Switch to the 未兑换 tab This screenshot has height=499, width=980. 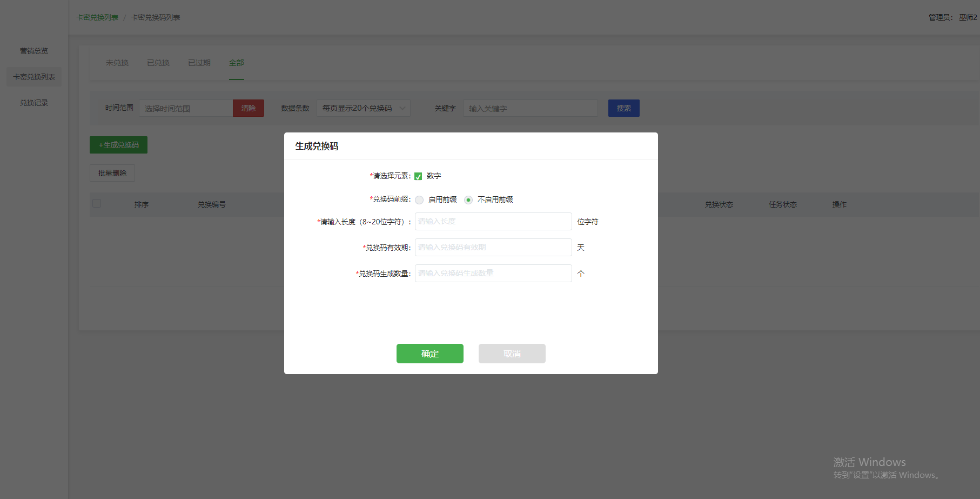tap(117, 63)
